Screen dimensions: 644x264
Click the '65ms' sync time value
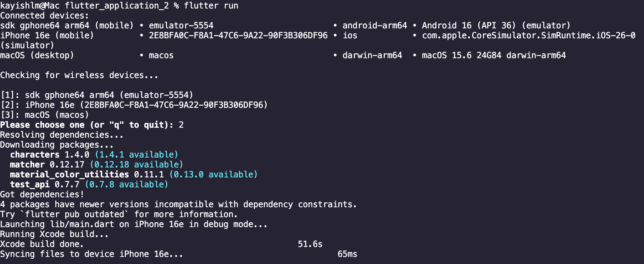click(347, 254)
